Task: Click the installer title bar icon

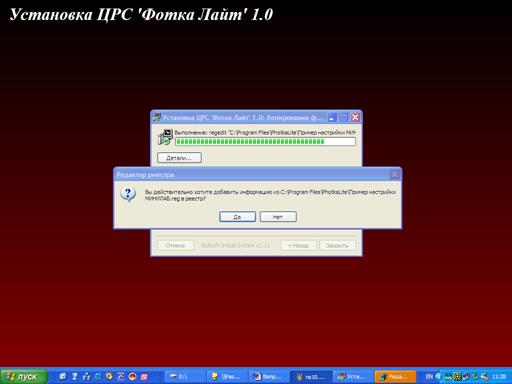Action: tap(156, 118)
